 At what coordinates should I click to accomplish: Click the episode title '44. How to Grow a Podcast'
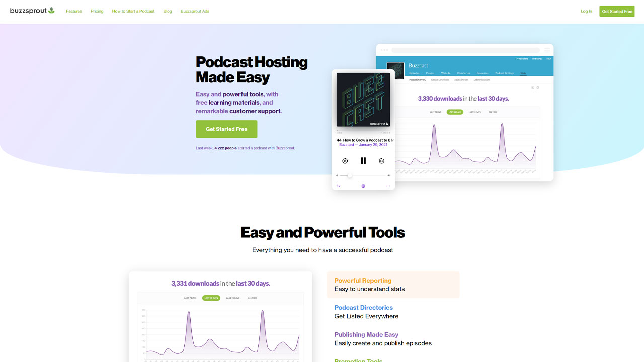pyautogui.click(x=365, y=140)
